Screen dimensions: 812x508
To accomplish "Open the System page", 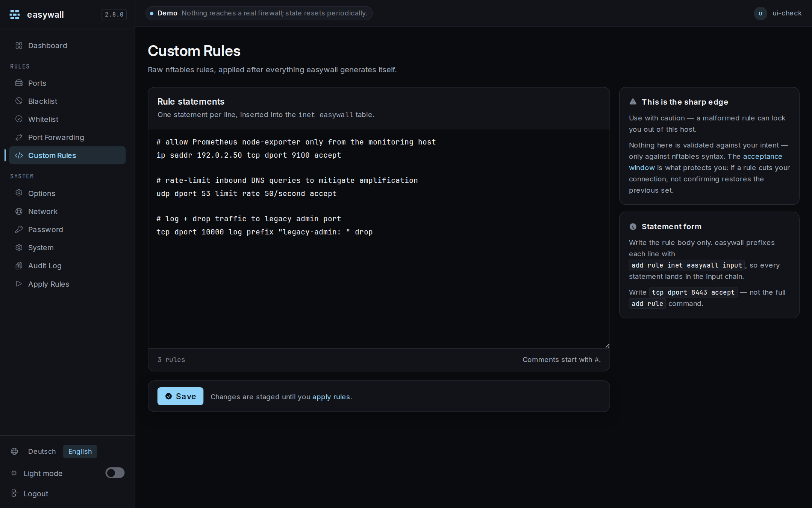I will pyautogui.click(x=67, y=247).
